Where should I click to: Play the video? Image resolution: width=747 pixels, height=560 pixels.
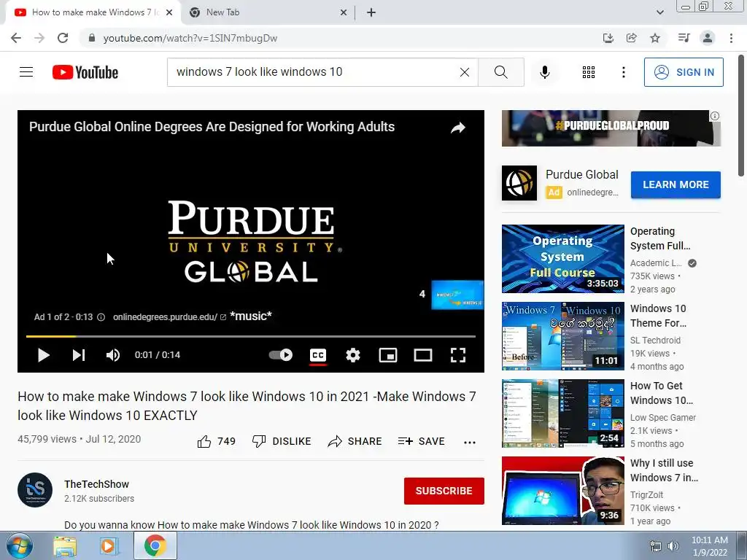pyautogui.click(x=43, y=355)
